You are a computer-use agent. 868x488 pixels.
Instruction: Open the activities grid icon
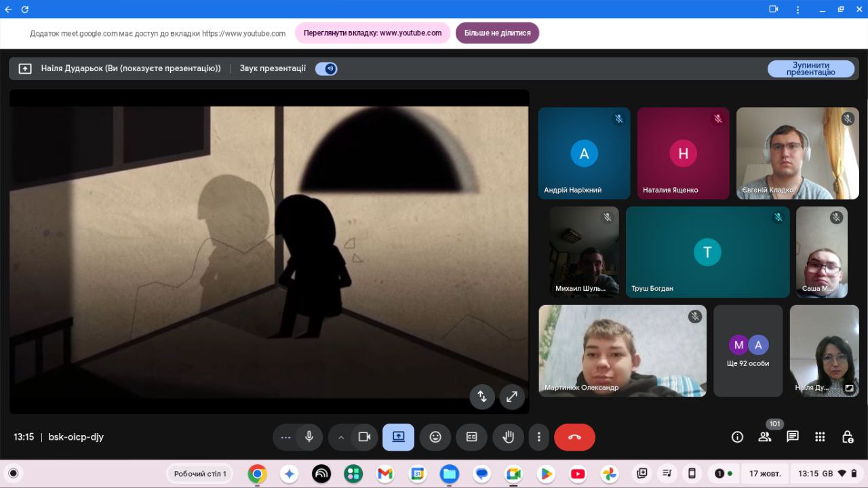click(820, 437)
